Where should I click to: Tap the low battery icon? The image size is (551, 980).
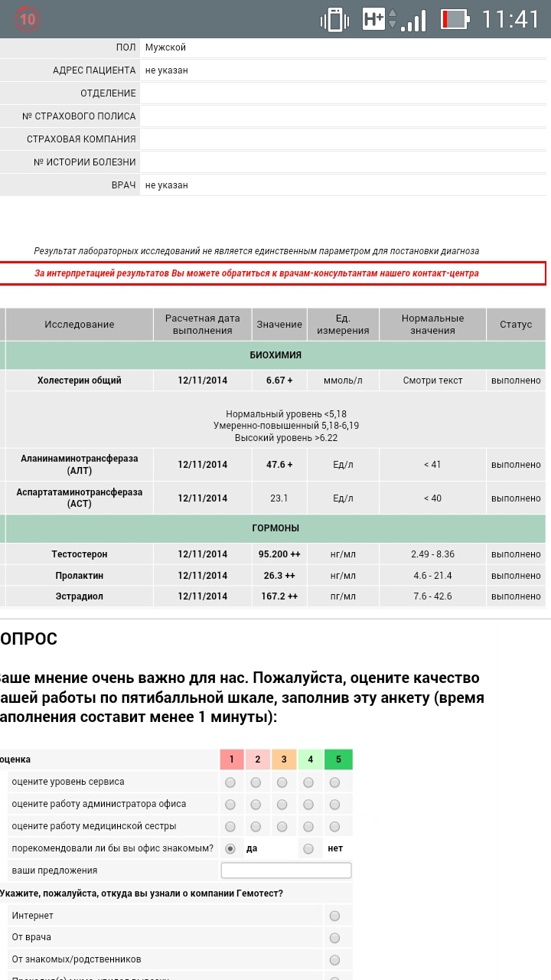coord(454,19)
